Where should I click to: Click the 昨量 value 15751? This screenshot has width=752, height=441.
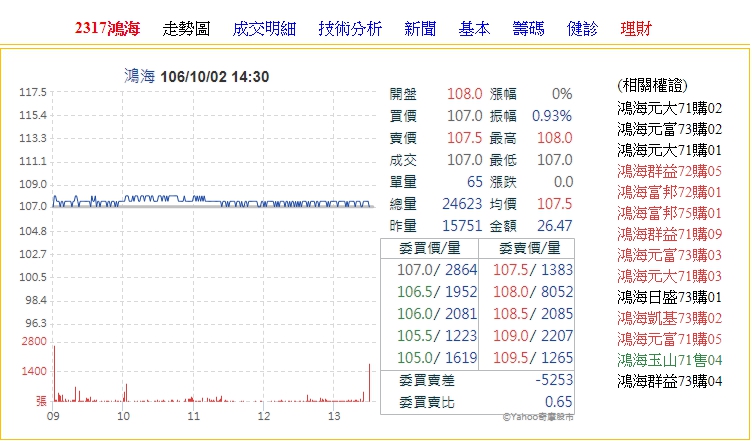point(462,226)
